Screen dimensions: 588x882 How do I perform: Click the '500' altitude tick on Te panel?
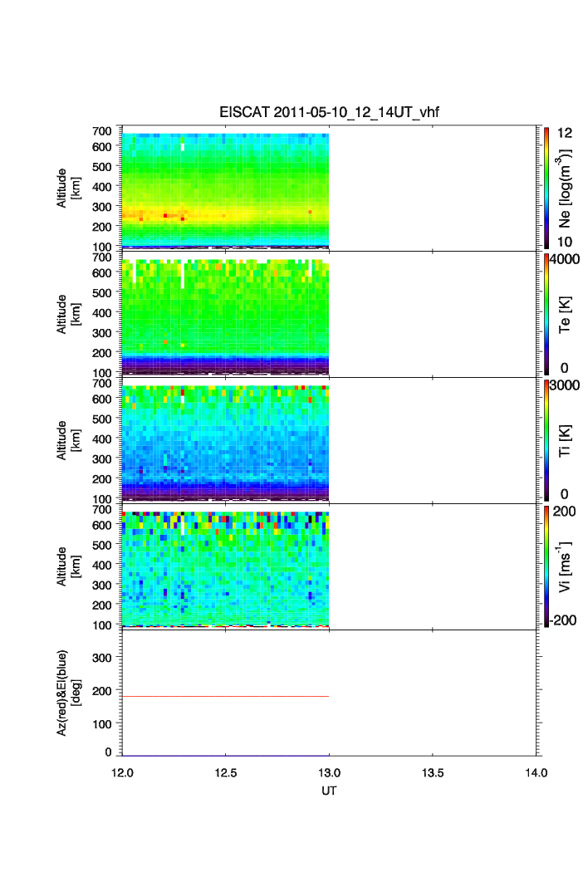(102, 292)
